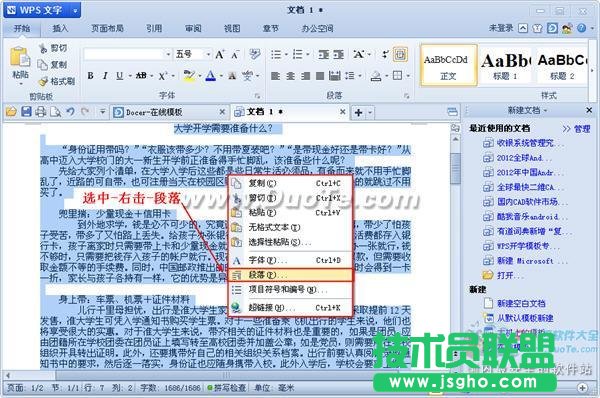Open the borders dropdown arrow
This screenshot has width=600, height=398.
[408, 76]
